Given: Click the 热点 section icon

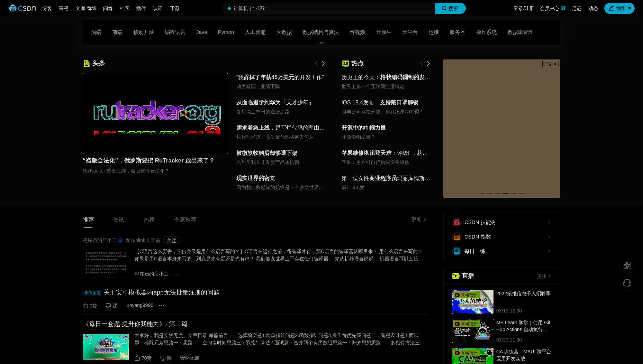Looking at the screenshot, I should point(345,63).
